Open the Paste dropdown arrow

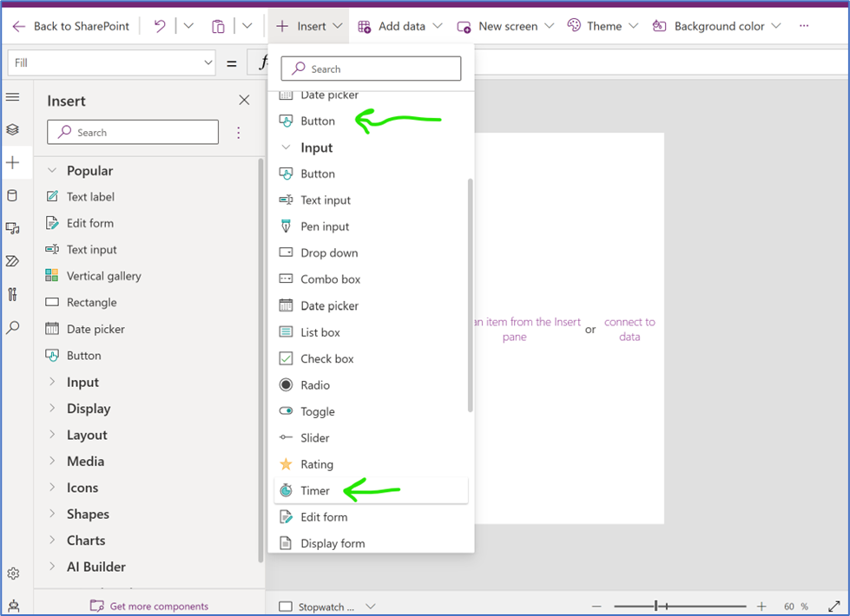247,26
